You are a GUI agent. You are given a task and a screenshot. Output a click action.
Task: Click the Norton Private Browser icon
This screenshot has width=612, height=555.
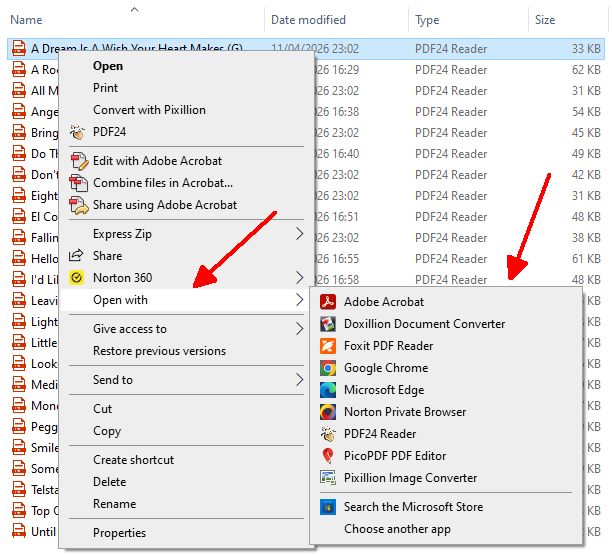point(327,412)
